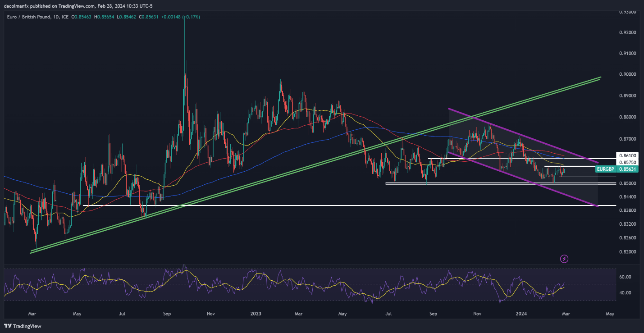Click the Sep label left of Nov 2022
This screenshot has width=644, height=333.
point(167,313)
